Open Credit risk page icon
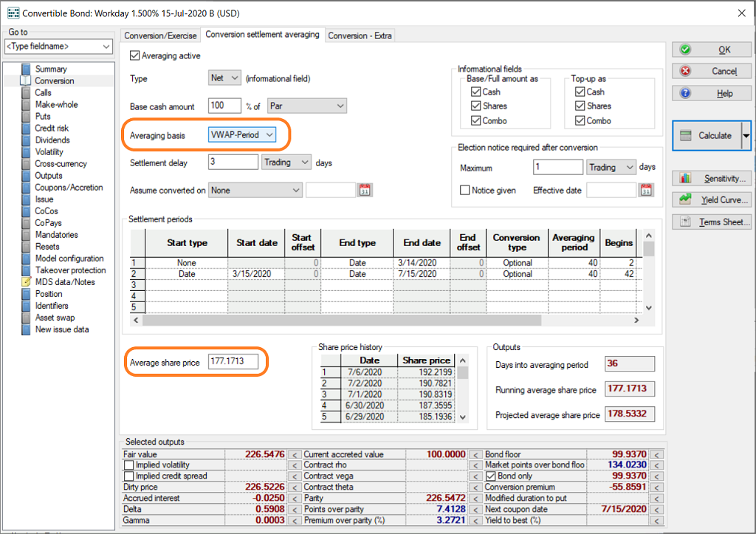 [26, 129]
